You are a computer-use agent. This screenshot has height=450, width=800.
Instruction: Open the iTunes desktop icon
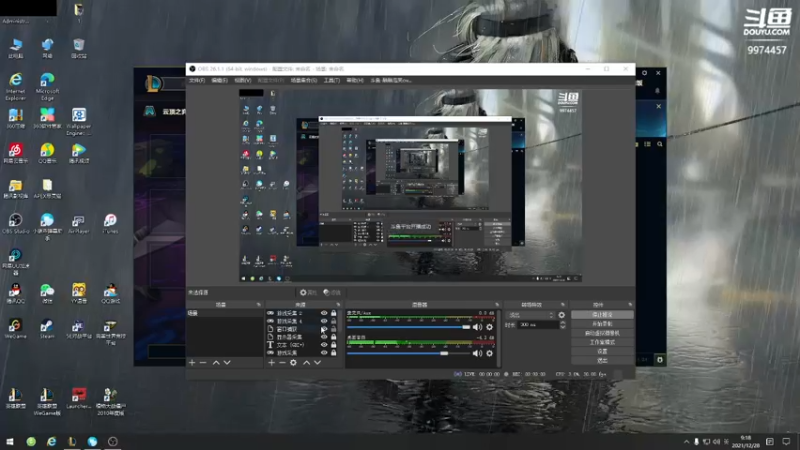pos(110,223)
